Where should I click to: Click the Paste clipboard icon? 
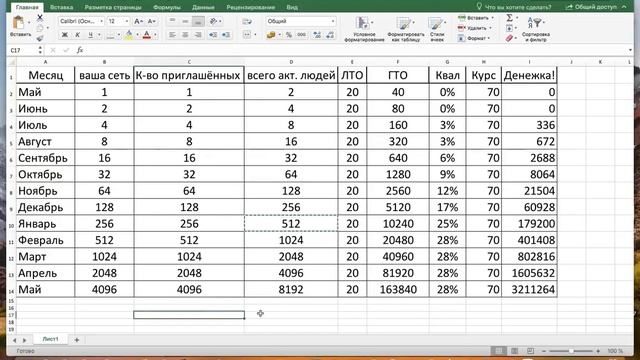[18, 23]
